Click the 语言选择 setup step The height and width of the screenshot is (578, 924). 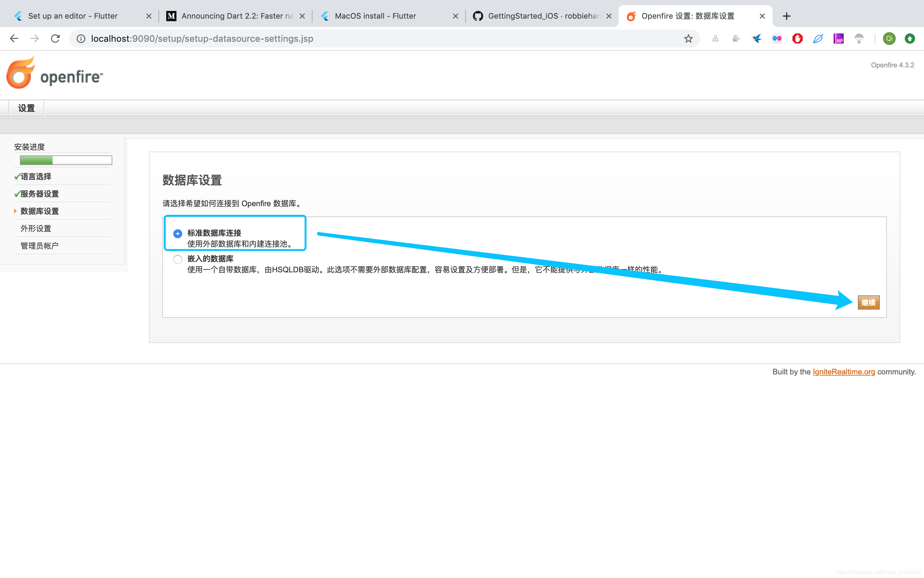pos(36,177)
